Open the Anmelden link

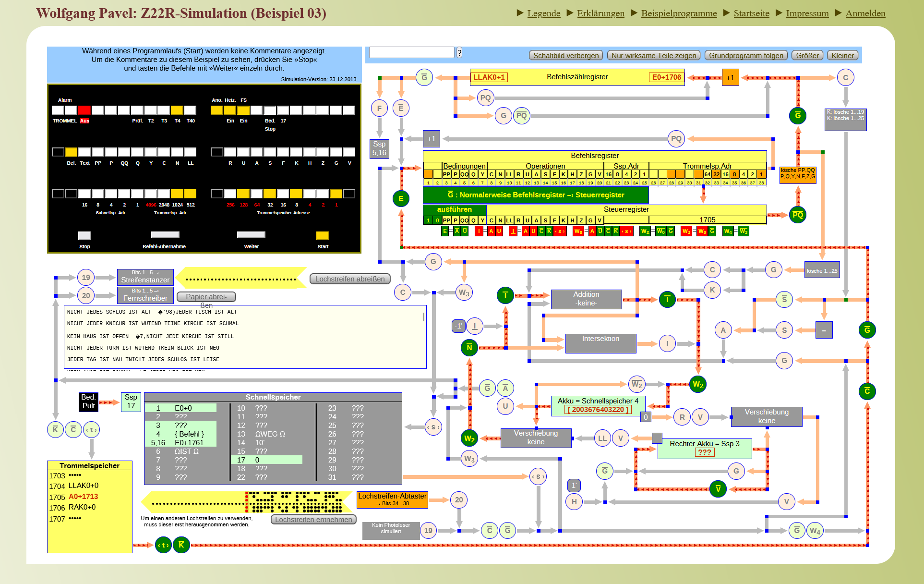pos(865,13)
